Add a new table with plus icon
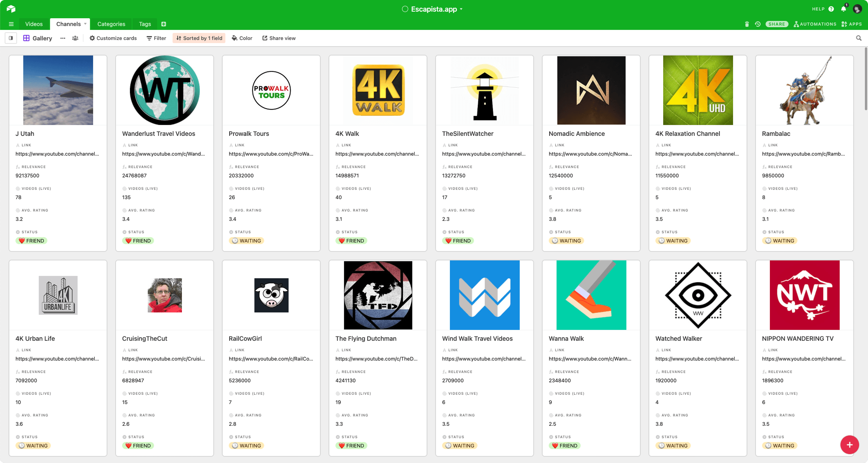This screenshot has height=463, width=868. pyautogui.click(x=164, y=24)
